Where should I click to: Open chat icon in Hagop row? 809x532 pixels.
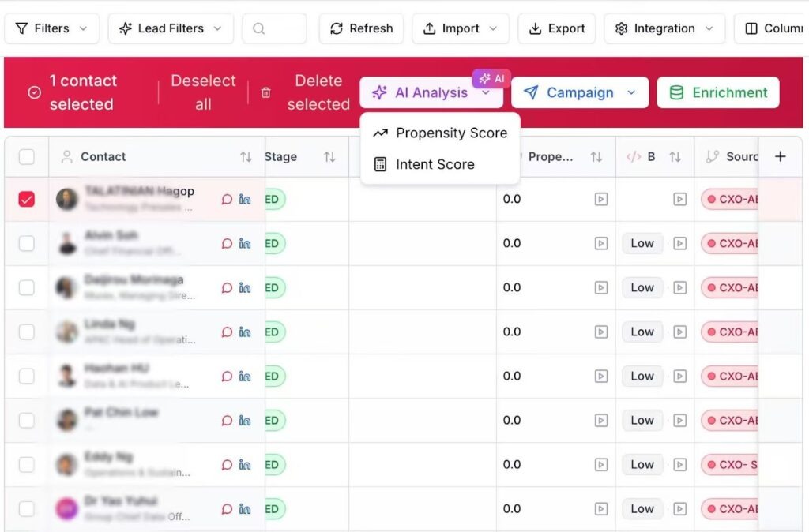pyautogui.click(x=227, y=200)
